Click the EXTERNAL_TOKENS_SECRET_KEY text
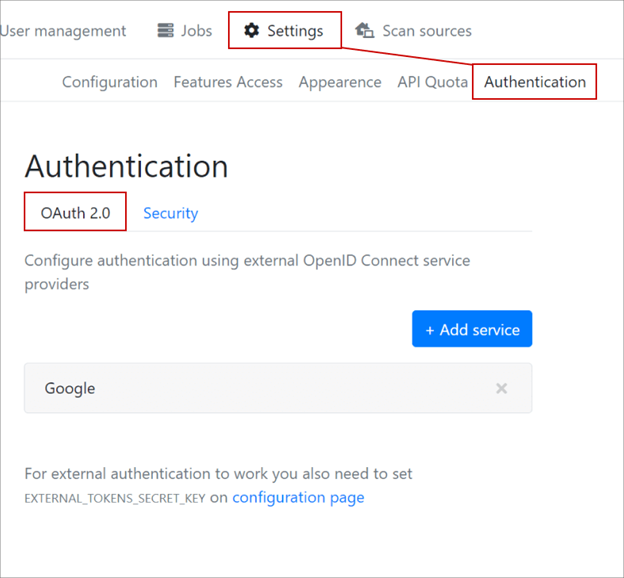Image resolution: width=624 pixels, height=578 pixels. pos(115,498)
